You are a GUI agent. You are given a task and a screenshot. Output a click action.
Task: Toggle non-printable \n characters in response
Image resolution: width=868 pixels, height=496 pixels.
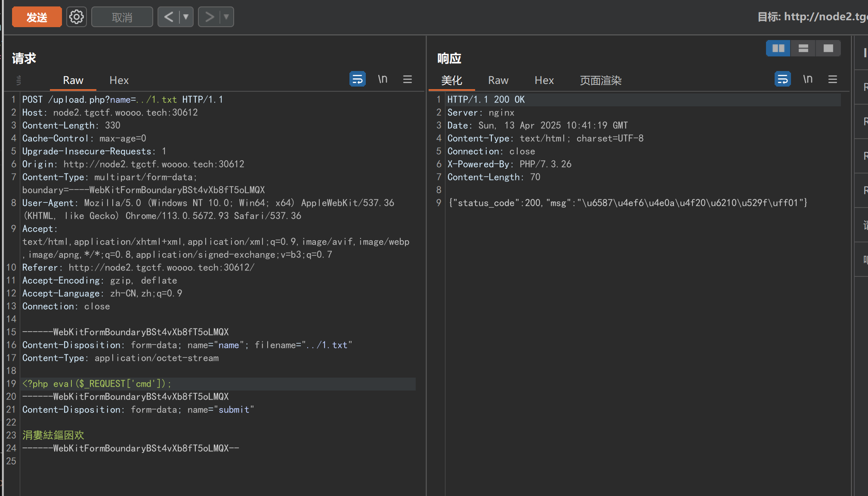tap(808, 79)
